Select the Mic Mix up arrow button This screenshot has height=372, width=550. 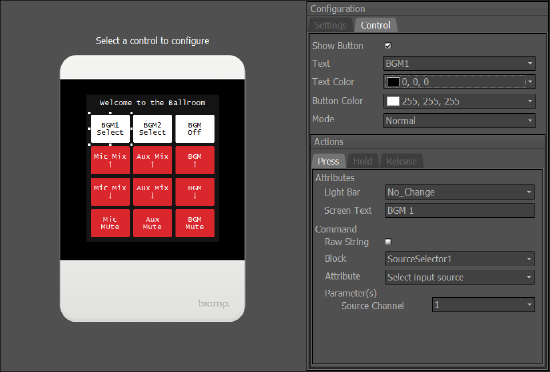[110, 160]
